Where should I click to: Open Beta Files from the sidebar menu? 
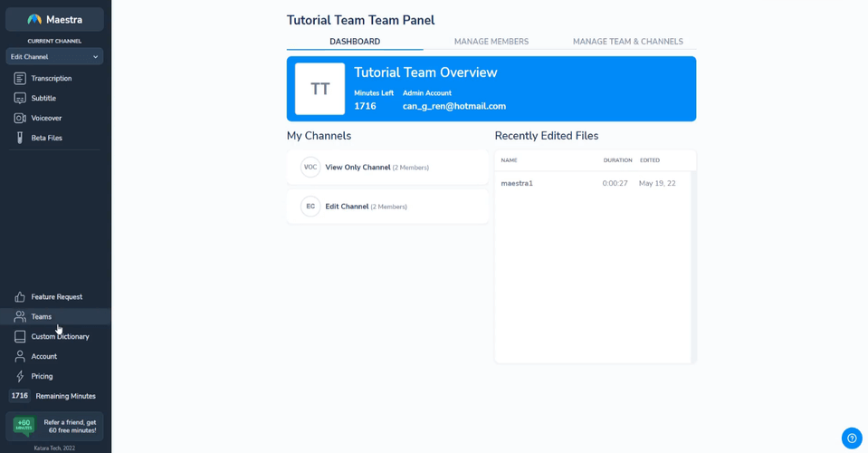point(46,138)
